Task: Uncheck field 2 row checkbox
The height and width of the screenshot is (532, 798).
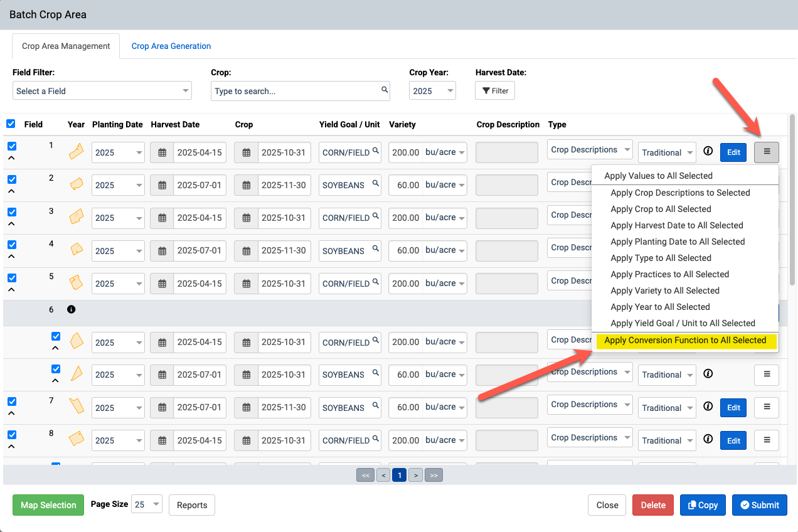Action: click(12, 179)
